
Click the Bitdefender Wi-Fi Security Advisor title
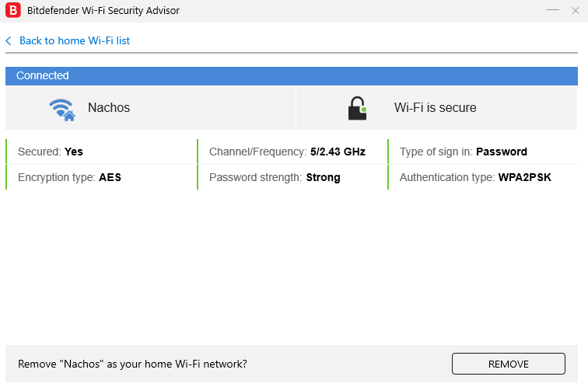point(103,11)
